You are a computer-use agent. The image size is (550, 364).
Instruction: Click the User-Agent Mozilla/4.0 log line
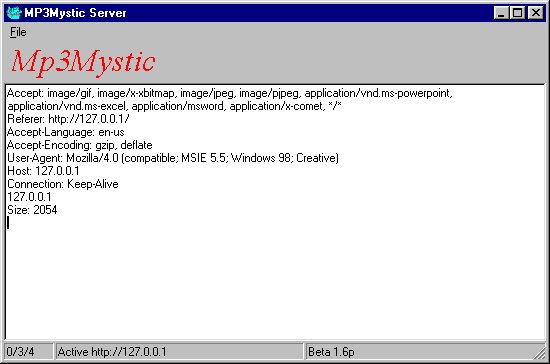click(x=173, y=158)
